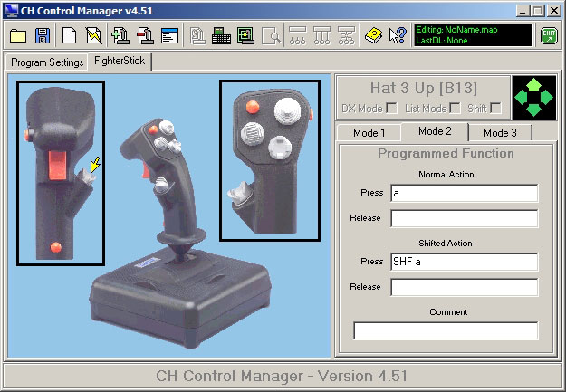Open a map file with folder icon
The height and width of the screenshot is (392, 566).
click(x=18, y=35)
